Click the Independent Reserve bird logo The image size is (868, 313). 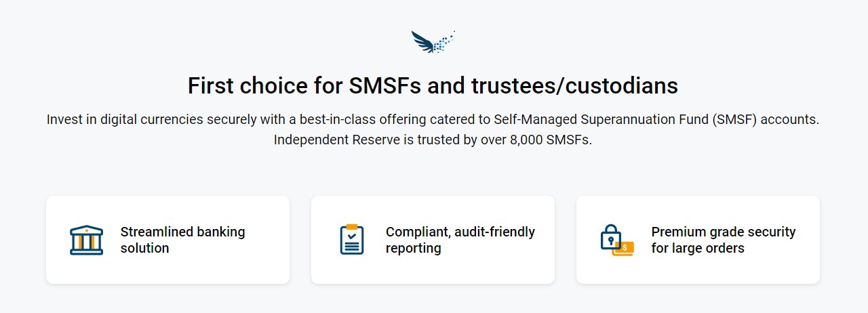coord(433,42)
